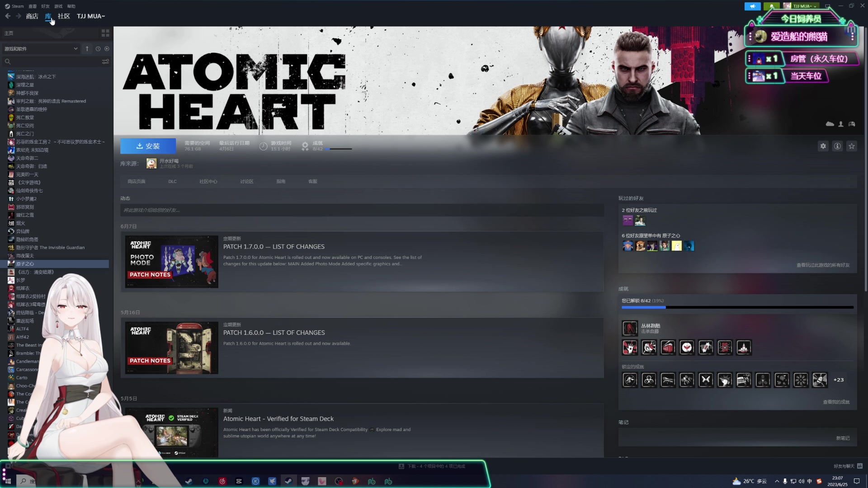Click the 安装 install button
The image size is (868, 488).
click(x=148, y=146)
